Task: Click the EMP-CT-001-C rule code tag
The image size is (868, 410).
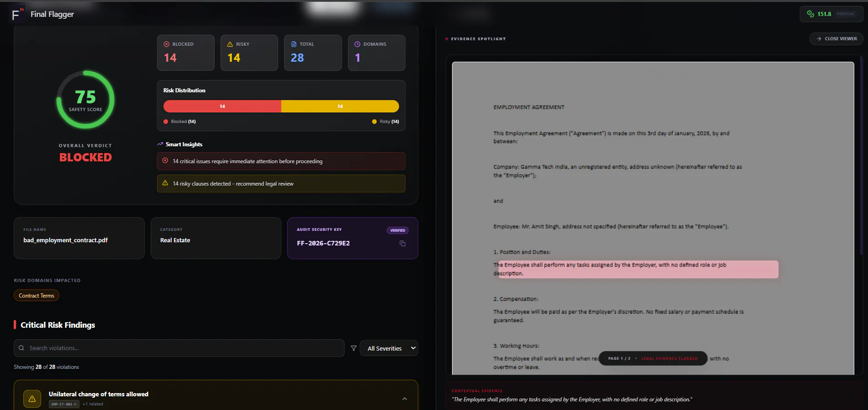Action: 64,404
